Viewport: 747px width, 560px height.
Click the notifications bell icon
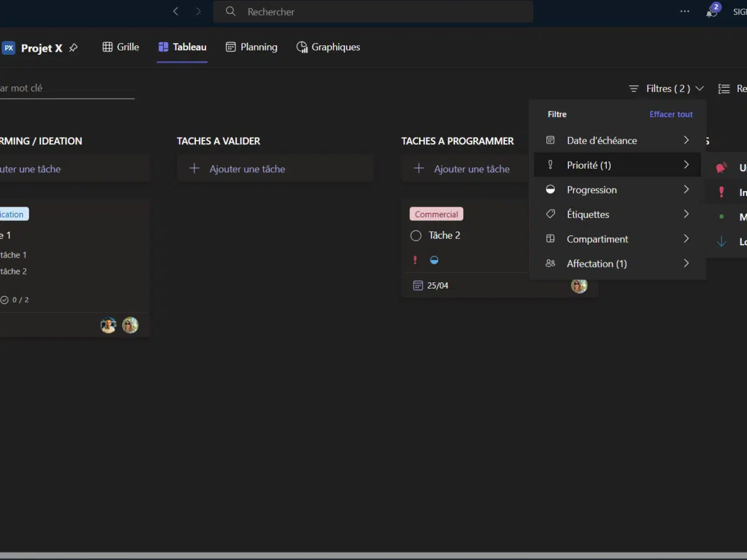point(712,12)
